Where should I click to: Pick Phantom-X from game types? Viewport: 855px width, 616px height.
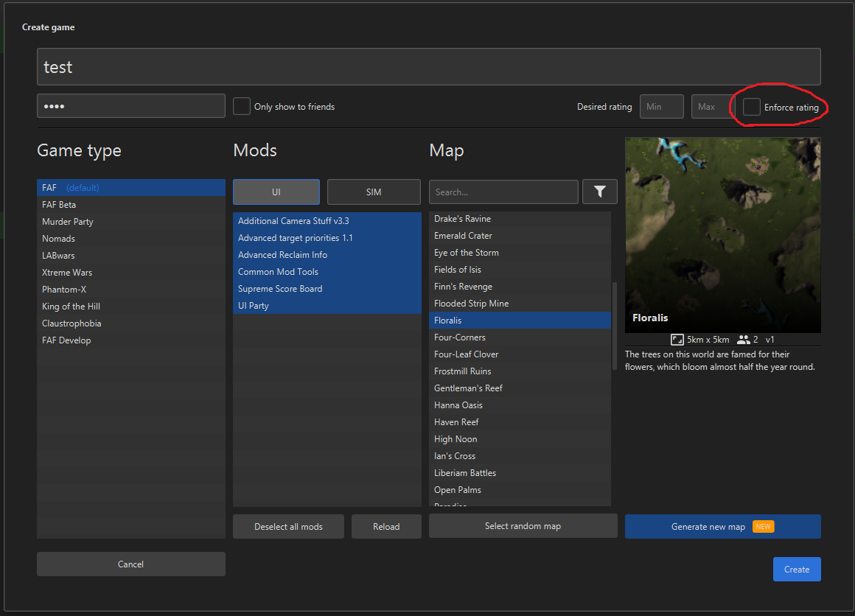coord(131,289)
